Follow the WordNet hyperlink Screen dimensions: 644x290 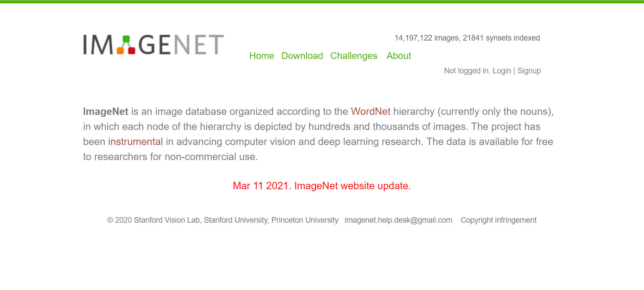pos(371,112)
